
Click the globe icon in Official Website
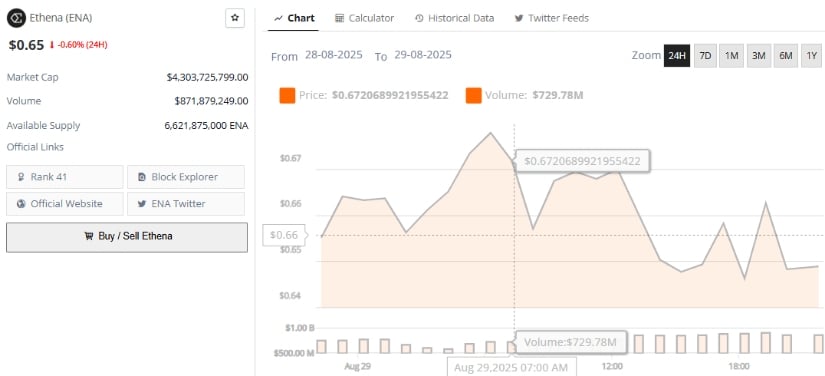21,204
